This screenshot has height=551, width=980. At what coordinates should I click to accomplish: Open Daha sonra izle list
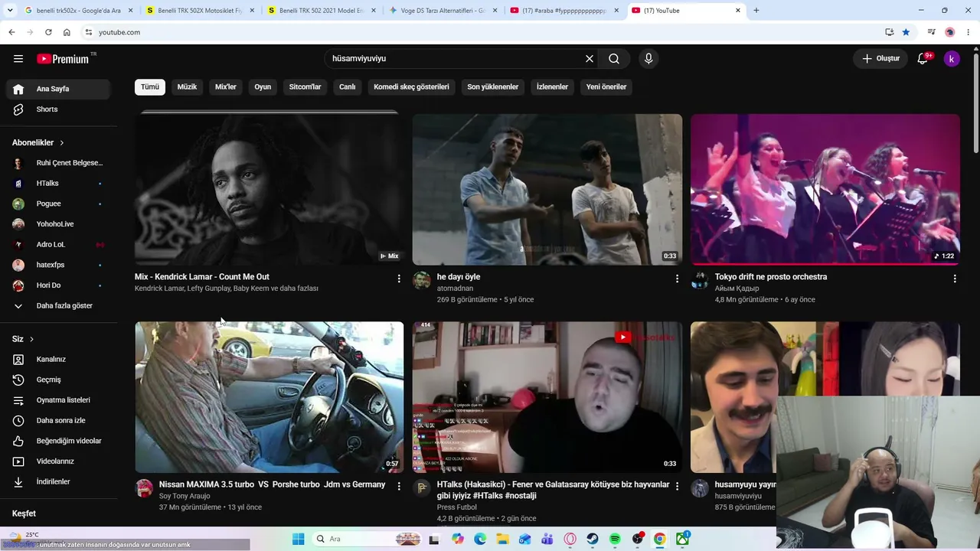tap(58, 421)
